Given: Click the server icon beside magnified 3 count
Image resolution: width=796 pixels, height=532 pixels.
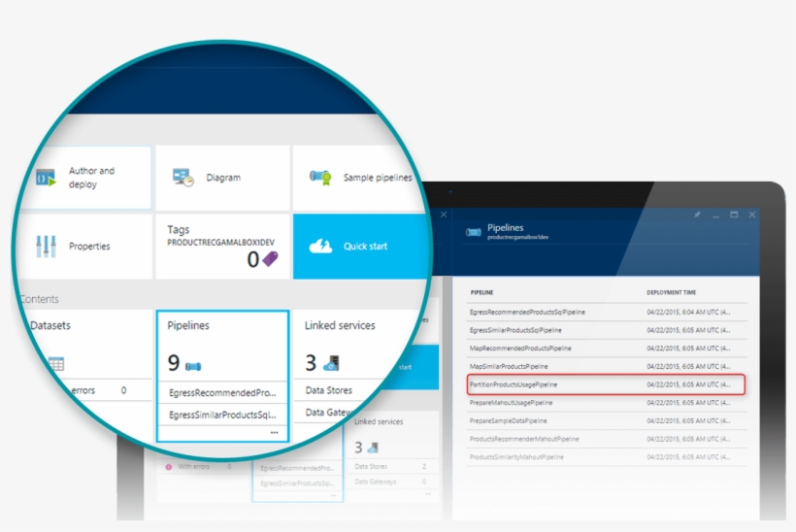Looking at the screenshot, I should (x=331, y=363).
